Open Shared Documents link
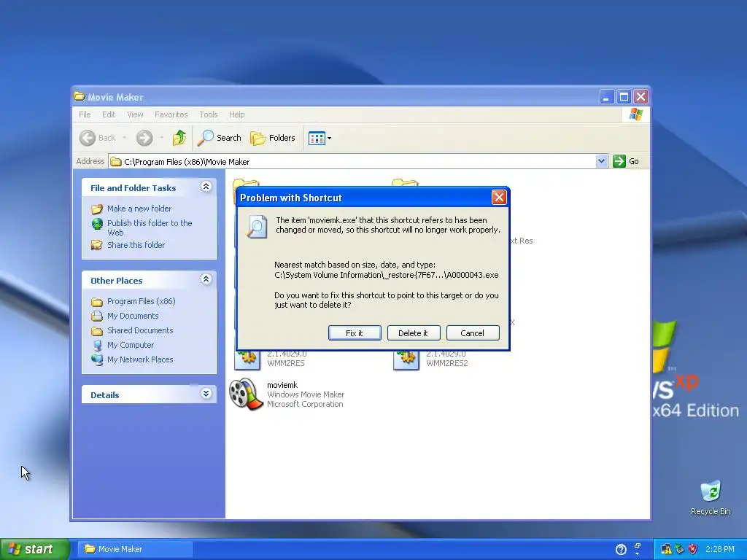This screenshot has width=747, height=560. point(140,330)
